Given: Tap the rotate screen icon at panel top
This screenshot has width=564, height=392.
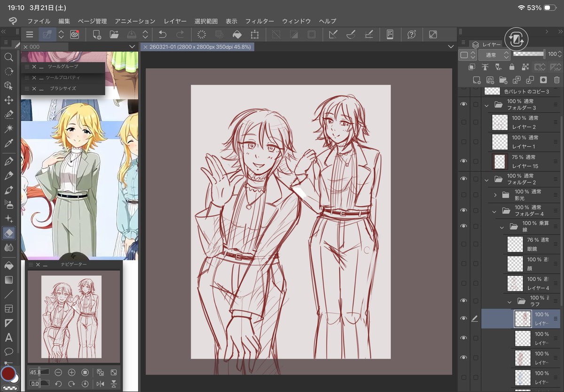Looking at the screenshot, I should click(517, 39).
